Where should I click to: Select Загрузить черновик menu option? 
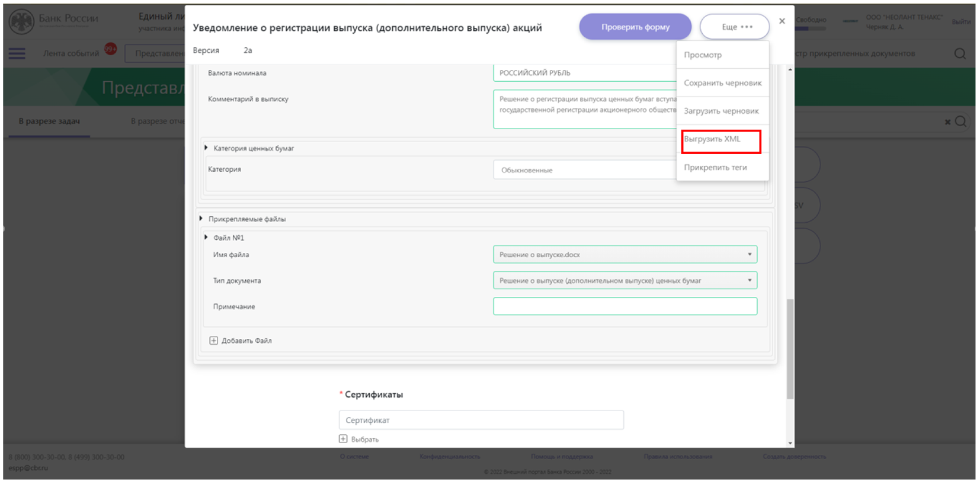coord(721,111)
